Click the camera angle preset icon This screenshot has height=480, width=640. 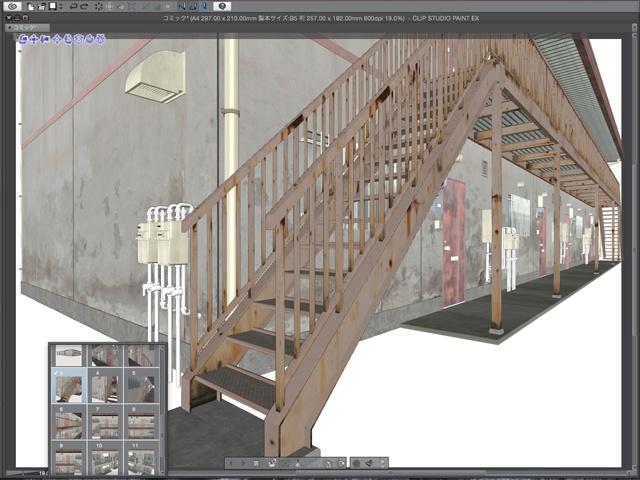272,463
